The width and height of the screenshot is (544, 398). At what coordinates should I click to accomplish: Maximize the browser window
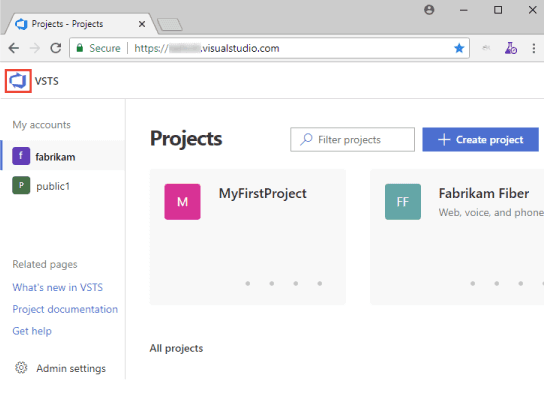tap(498, 10)
